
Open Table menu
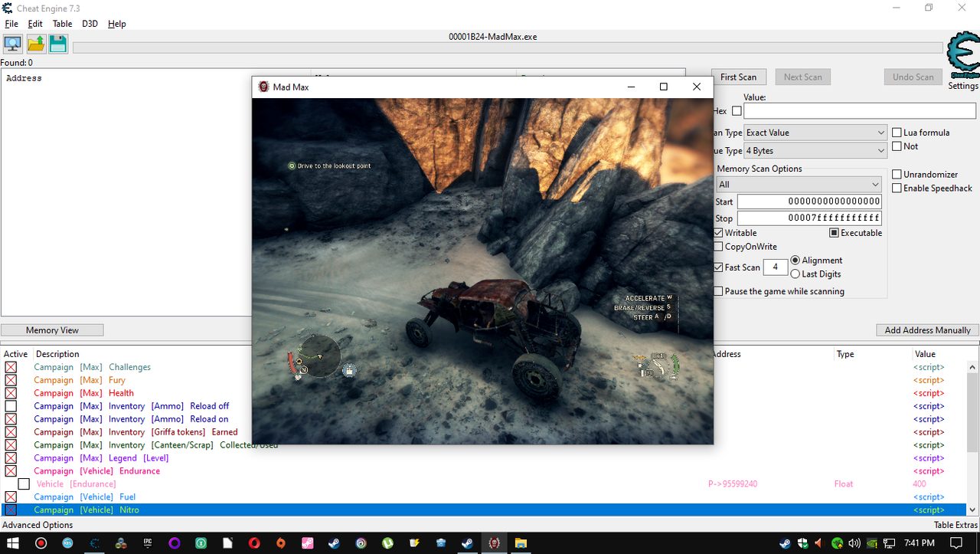coord(62,24)
